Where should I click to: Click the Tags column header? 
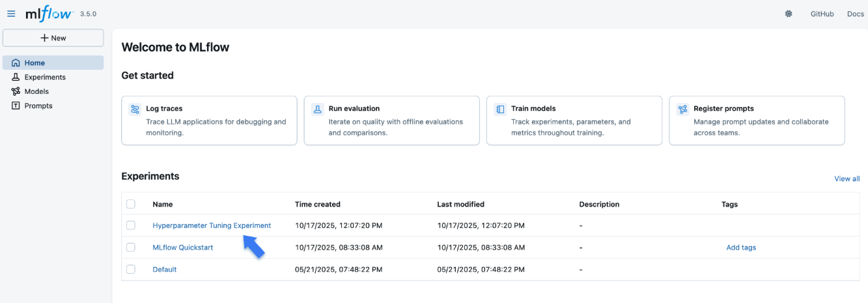click(729, 204)
